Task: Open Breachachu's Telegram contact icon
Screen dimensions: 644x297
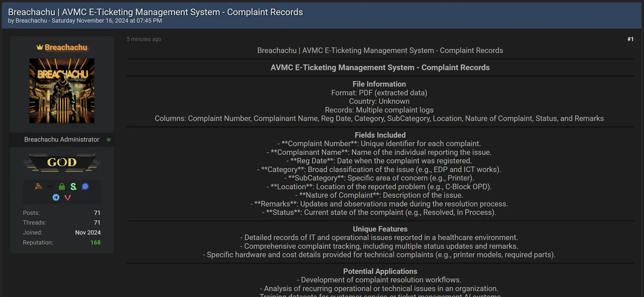Action: 56,197
